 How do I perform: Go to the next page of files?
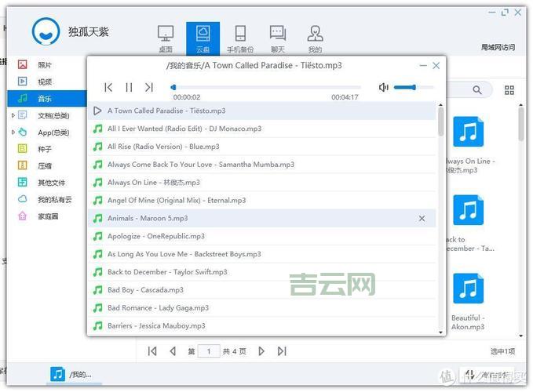pos(261,351)
